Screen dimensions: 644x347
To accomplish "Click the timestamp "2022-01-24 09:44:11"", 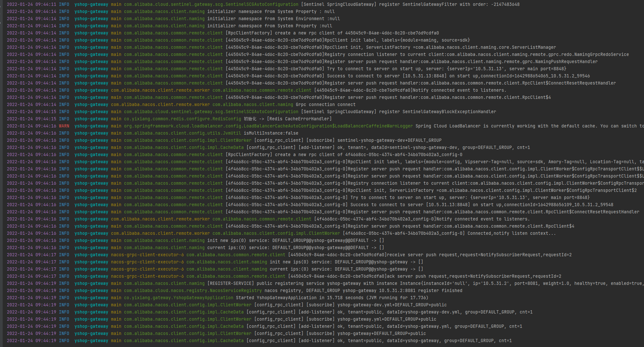I will point(32,4).
